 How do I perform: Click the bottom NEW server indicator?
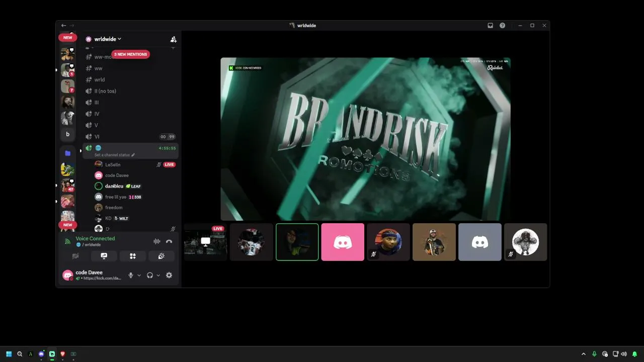coord(67,225)
